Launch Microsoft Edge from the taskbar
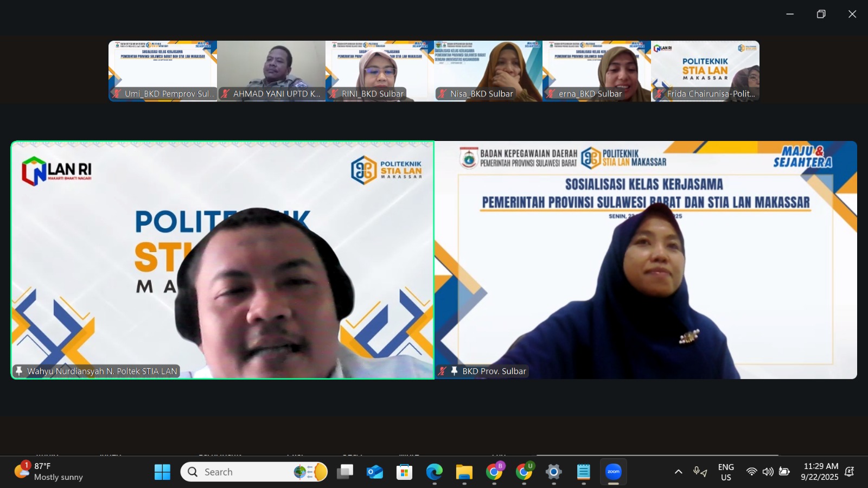 click(x=433, y=471)
